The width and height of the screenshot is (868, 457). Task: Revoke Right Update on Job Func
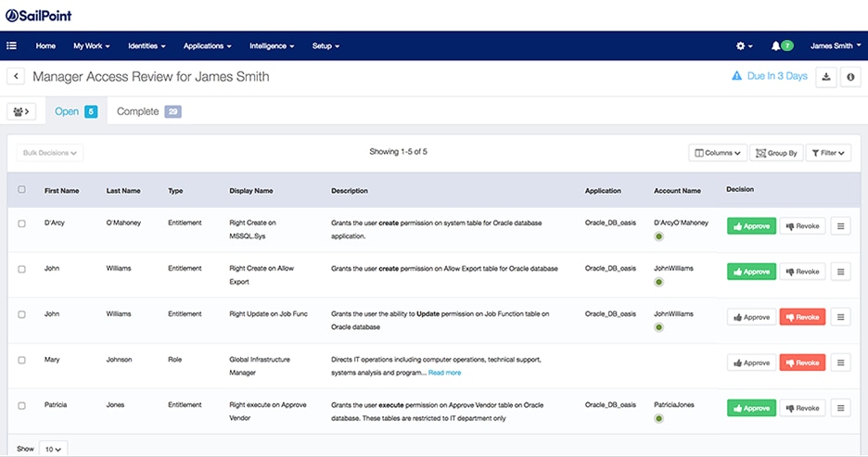tap(802, 317)
